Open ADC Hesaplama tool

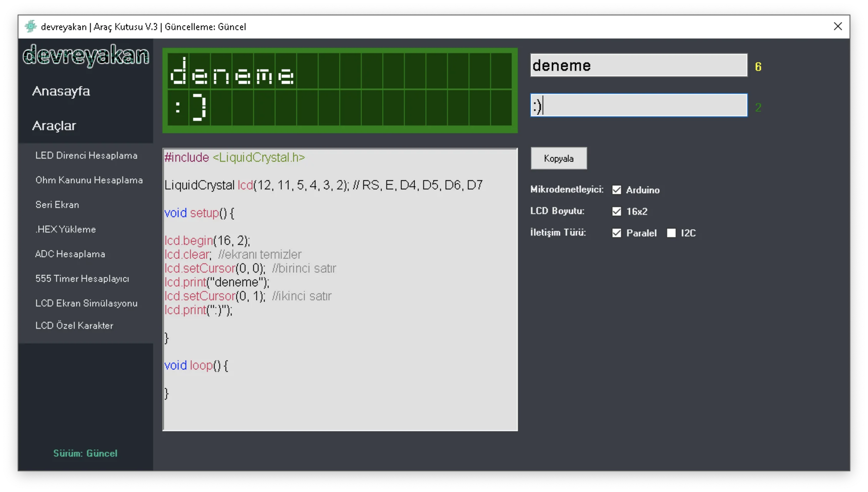pos(70,254)
